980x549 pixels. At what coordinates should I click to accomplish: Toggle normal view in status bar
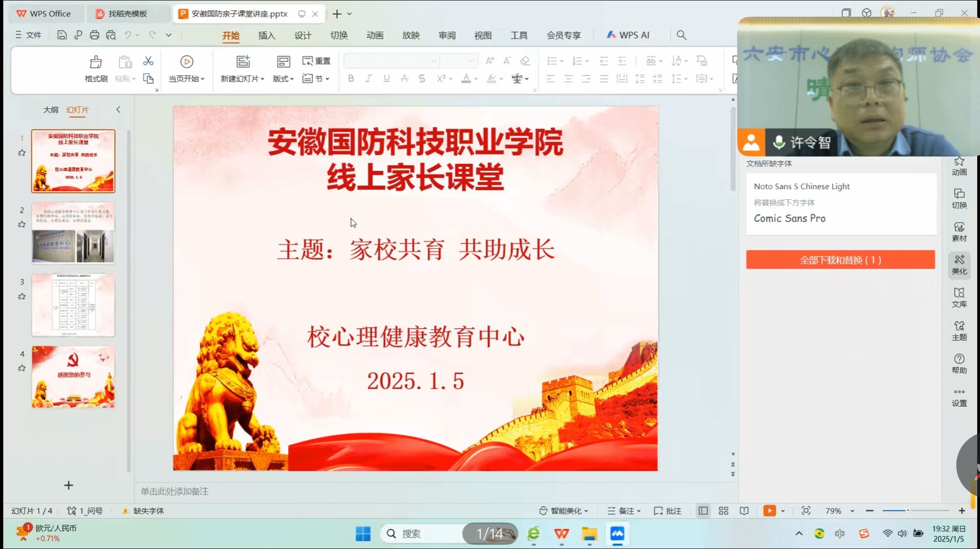pyautogui.click(x=703, y=511)
